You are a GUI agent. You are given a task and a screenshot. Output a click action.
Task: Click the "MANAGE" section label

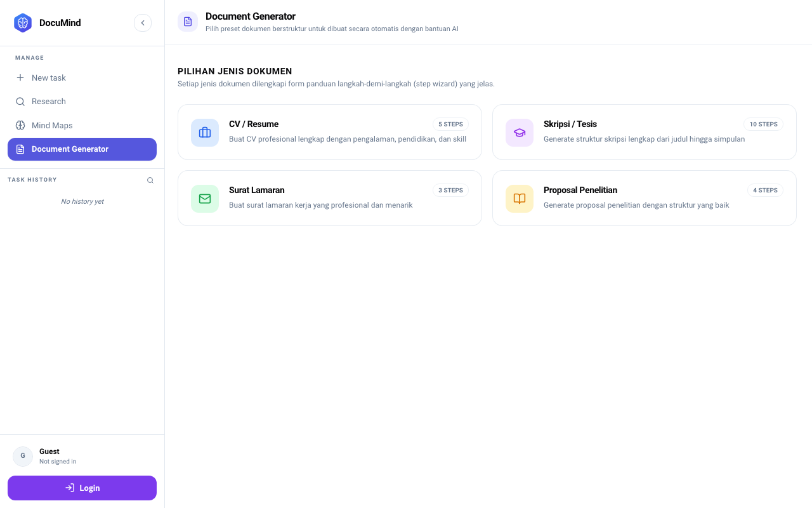click(x=30, y=58)
